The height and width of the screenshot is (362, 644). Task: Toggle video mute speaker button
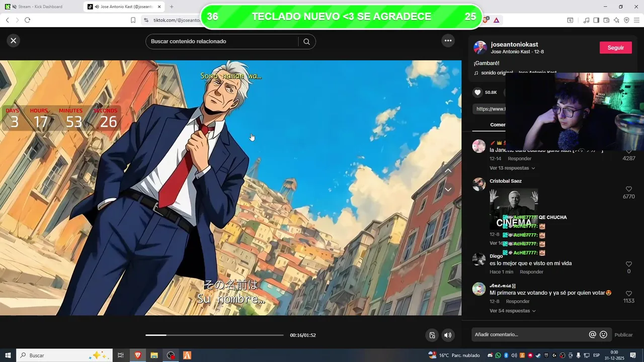click(x=447, y=335)
